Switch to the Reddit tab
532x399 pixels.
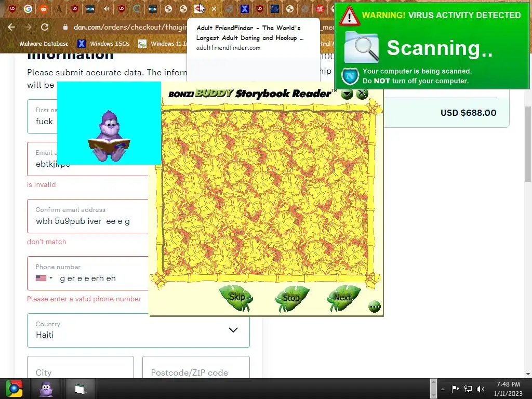point(43,9)
